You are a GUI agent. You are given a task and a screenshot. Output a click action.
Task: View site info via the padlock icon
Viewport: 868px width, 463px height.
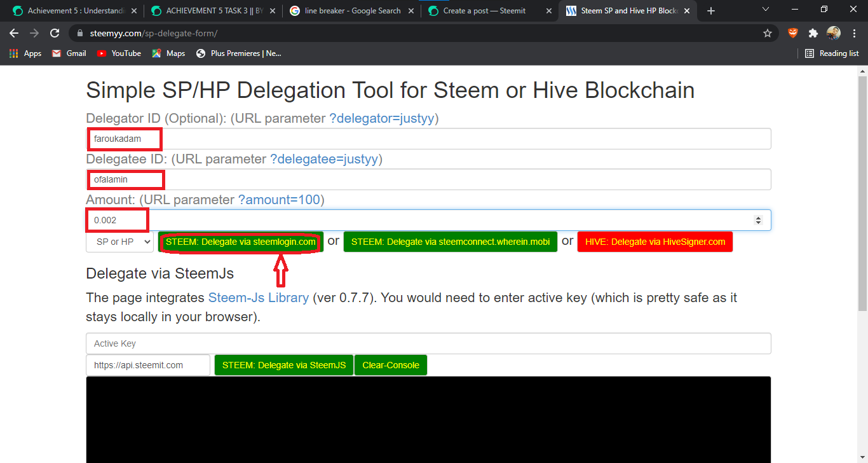[79, 33]
